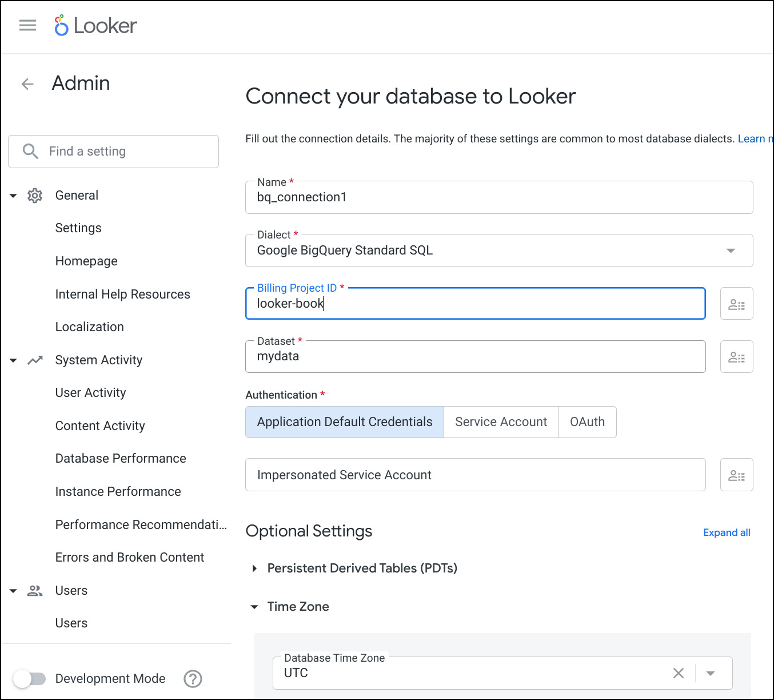Click the Dataset field mydata
The width and height of the screenshot is (774, 700).
[475, 357]
